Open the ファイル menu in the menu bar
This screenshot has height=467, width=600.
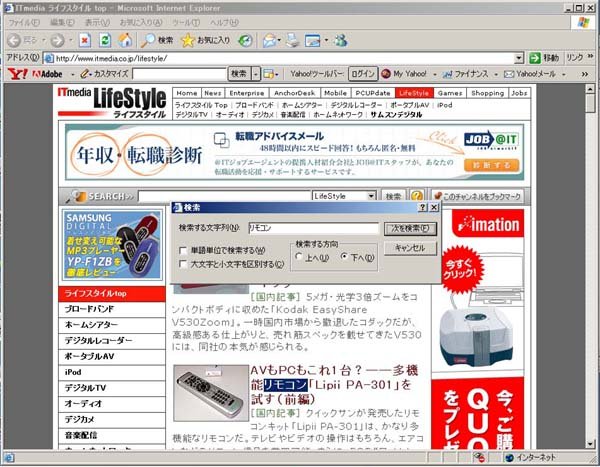point(24,23)
